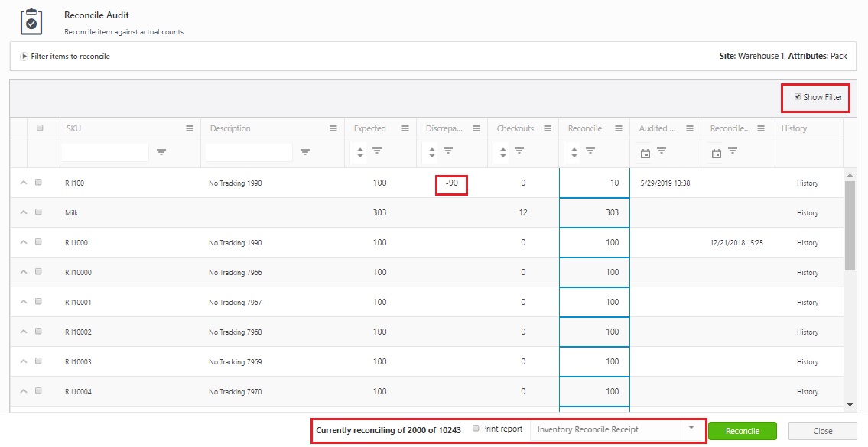This screenshot has width=868, height=447.
Task: Open the Expected column menu icon
Action: click(405, 128)
